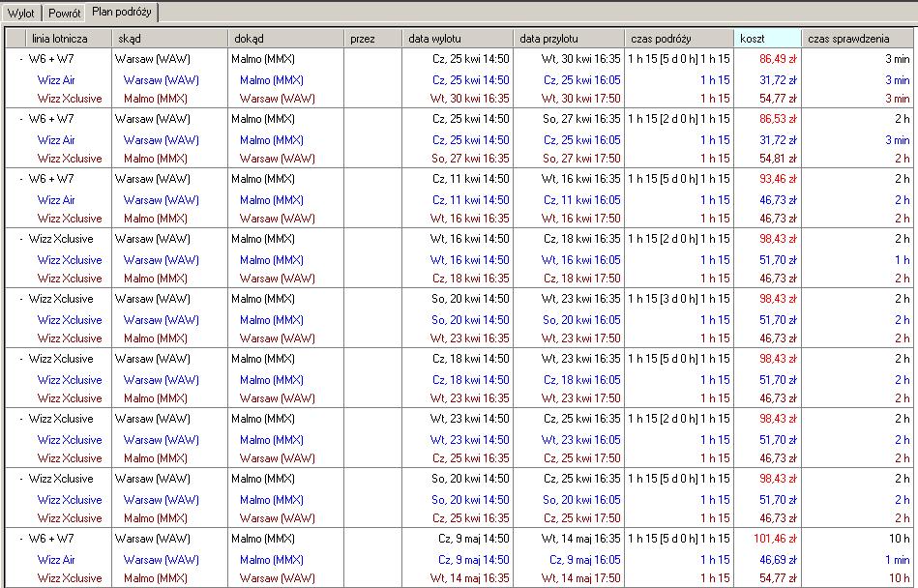The height and width of the screenshot is (588, 918).
Task: Sort by the linia lotnicza column header
Action: pyautogui.click(x=69, y=39)
